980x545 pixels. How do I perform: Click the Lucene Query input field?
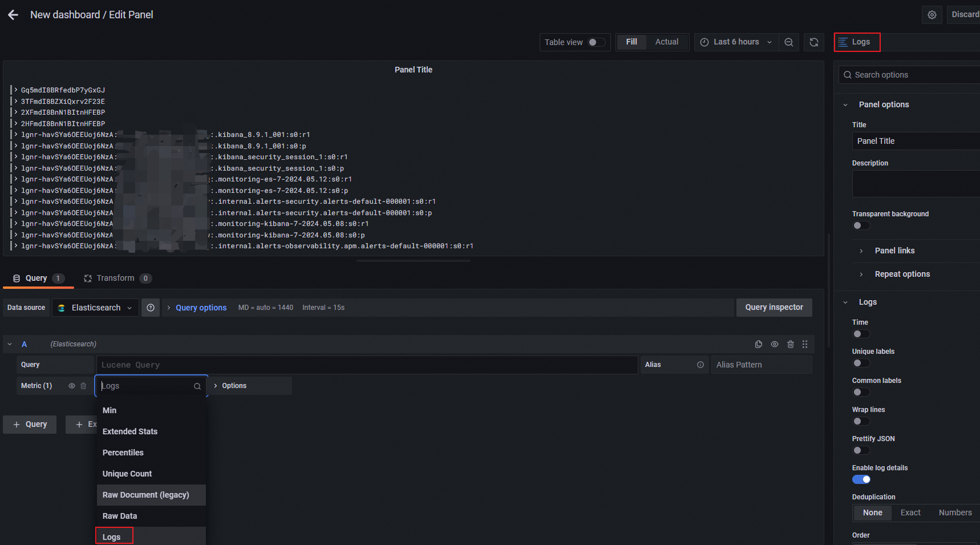(366, 365)
